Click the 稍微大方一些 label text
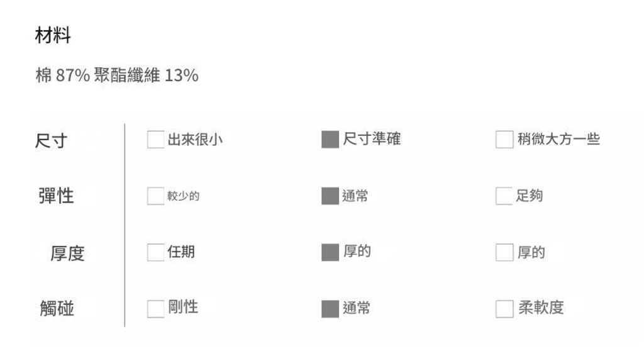 (558, 139)
